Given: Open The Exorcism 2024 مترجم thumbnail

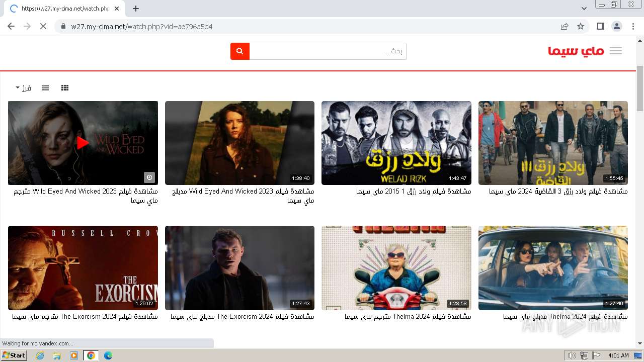Looking at the screenshot, I should (83, 268).
